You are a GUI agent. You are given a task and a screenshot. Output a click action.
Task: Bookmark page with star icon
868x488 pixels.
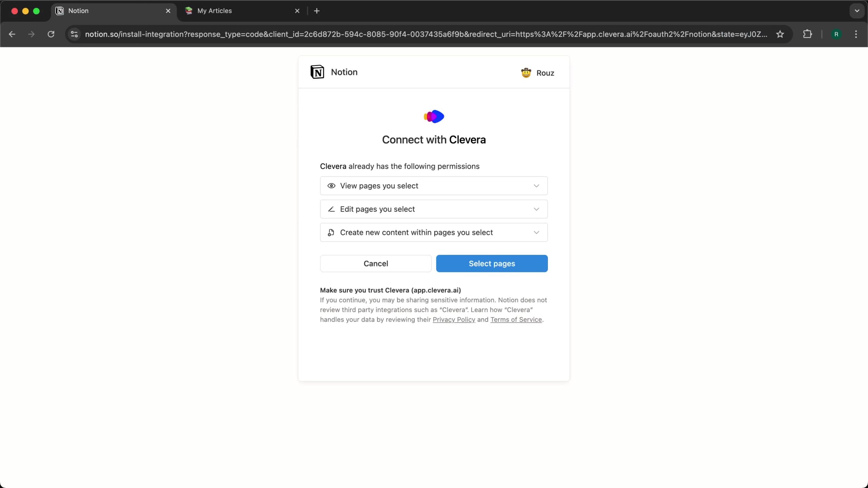point(780,34)
